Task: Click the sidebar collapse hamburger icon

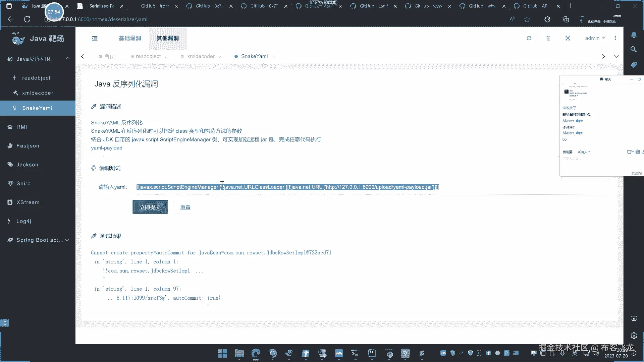Action: (95, 38)
